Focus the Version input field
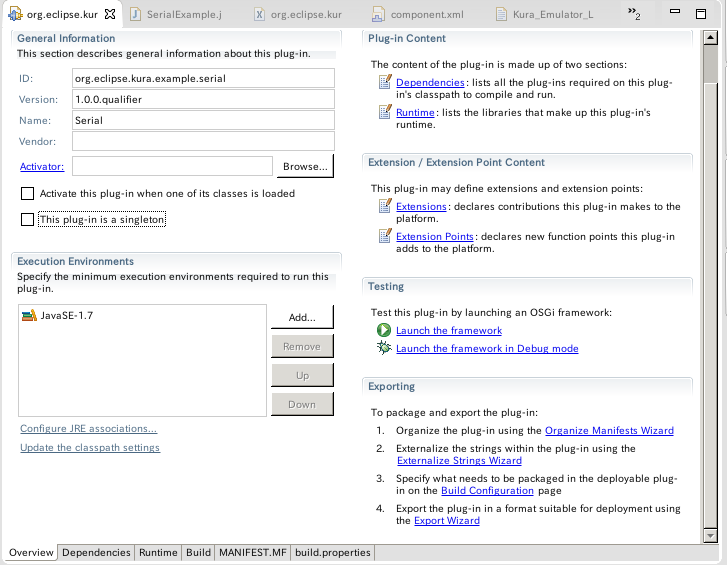This screenshot has width=727, height=565. 203,99
